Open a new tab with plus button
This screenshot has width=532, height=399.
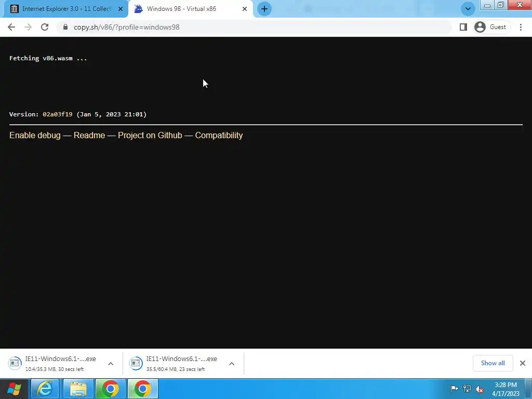click(264, 9)
